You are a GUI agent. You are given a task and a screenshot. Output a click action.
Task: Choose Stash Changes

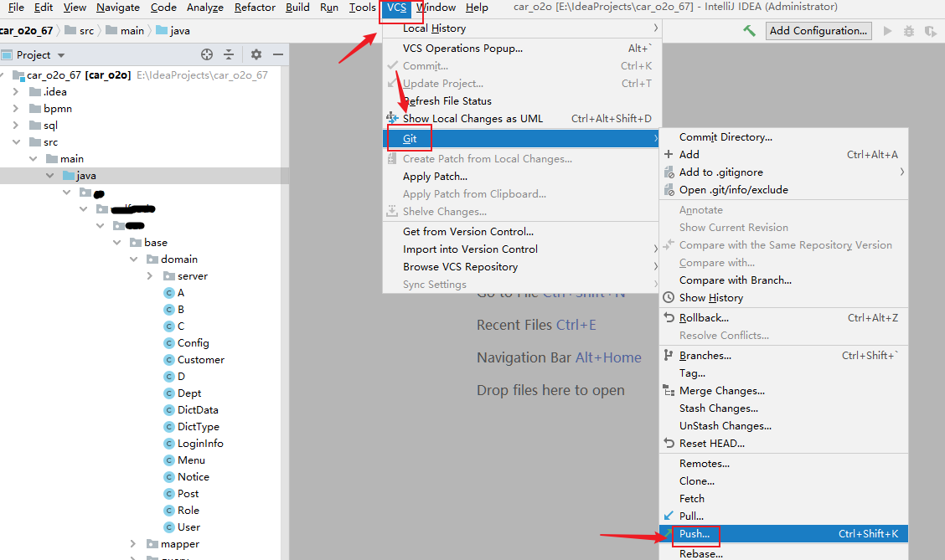tap(783, 408)
